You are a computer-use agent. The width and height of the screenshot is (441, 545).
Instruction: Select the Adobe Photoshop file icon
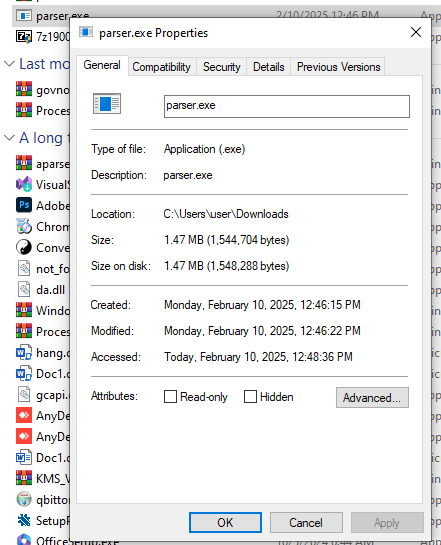tap(24, 205)
